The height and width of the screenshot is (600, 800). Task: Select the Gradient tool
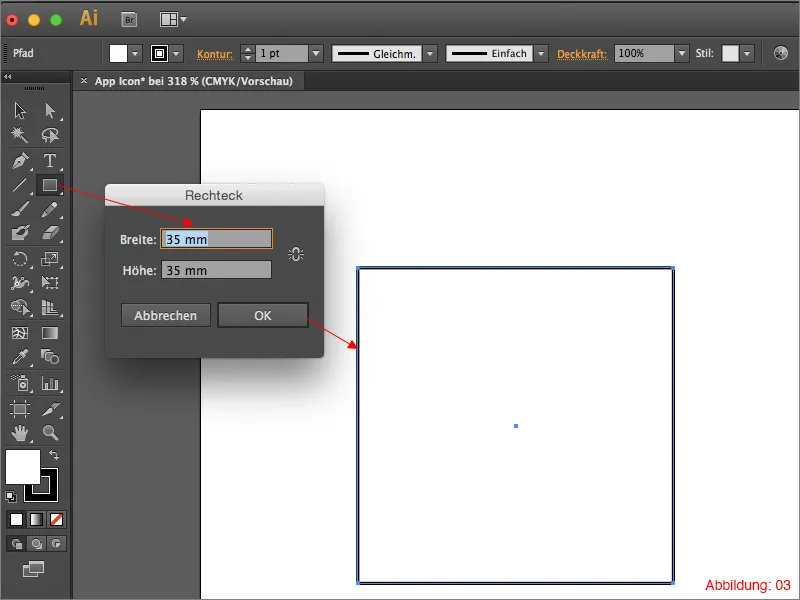point(50,333)
